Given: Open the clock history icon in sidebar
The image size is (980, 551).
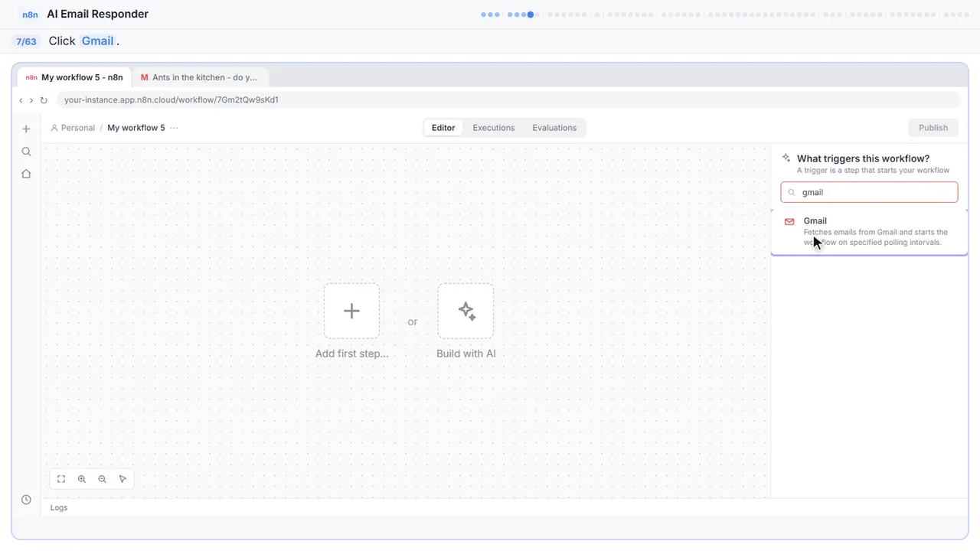Looking at the screenshot, I should tap(26, 500).
